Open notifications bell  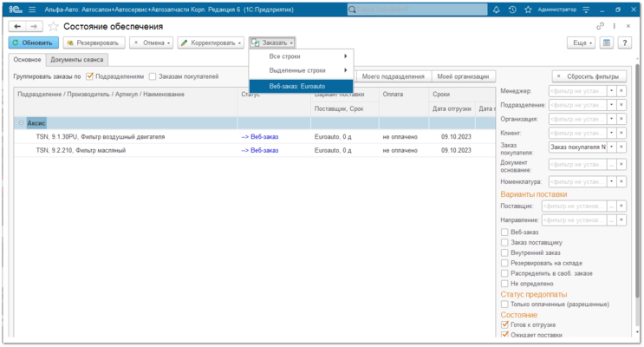click(496, 10)
